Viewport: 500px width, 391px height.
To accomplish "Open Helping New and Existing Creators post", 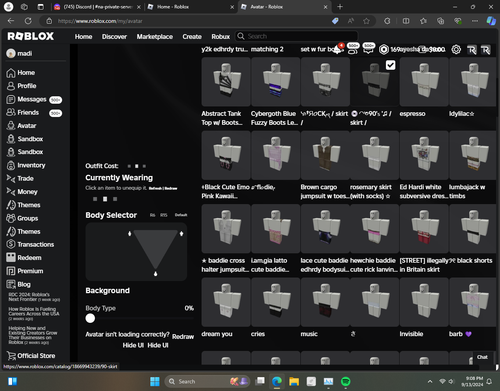I will coord(33,335).
